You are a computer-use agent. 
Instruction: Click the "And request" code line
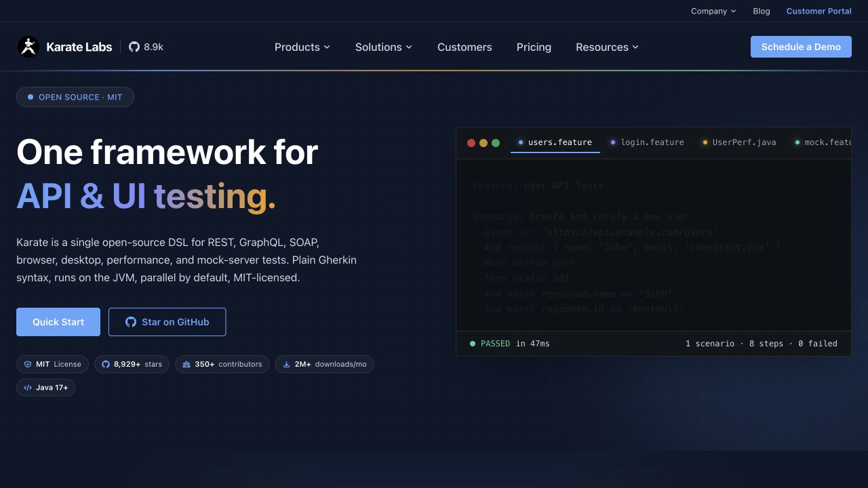click(x=632, y=247)
